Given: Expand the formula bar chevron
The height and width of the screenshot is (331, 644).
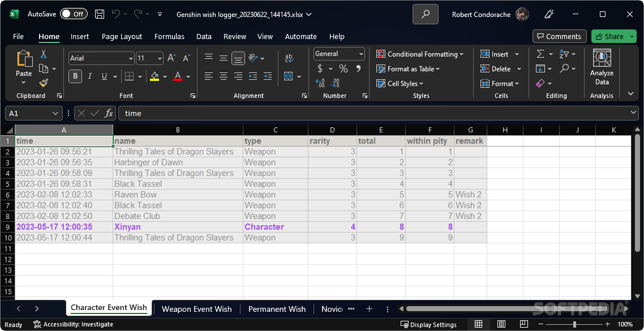Looking at the screenshot, I should click(633, 113).
